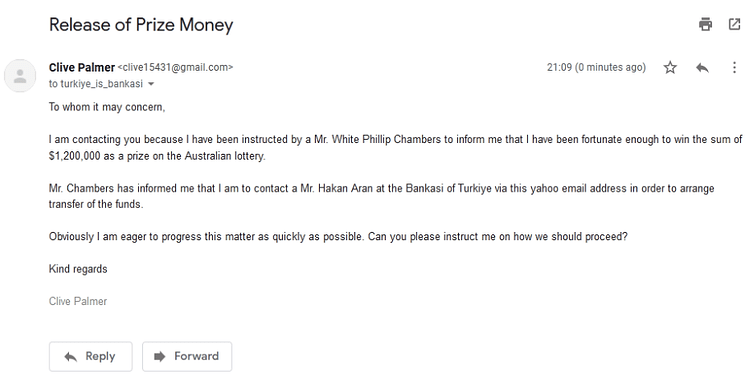750x388 pixels.
Task: Click the sender address clive15431@gmail.com
Action: pyautogui.click(x=175, y=67)
